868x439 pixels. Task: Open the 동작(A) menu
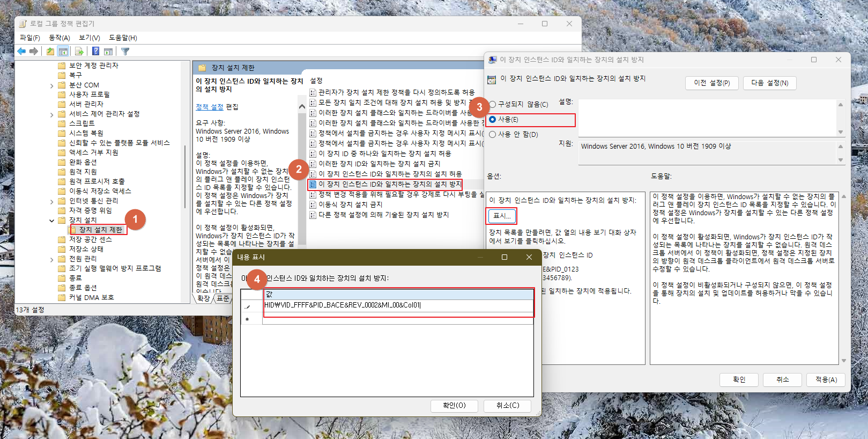(60, 38)
